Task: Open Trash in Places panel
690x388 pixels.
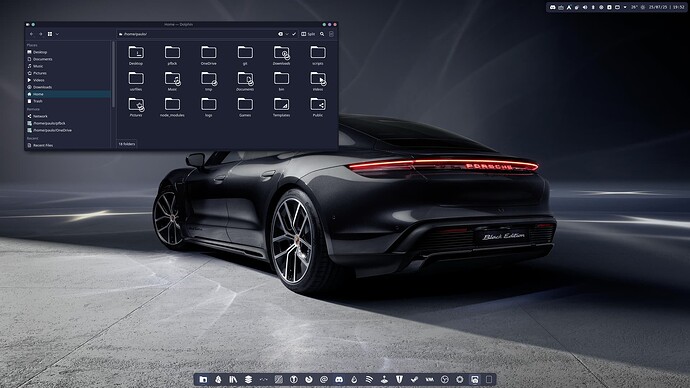Action: (68, 101)
